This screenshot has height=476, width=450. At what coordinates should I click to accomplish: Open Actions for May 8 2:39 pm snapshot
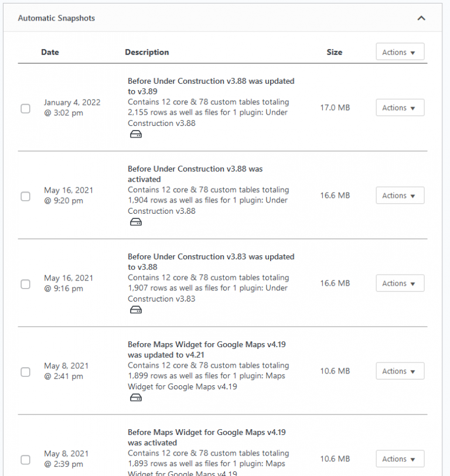click(400, 458)
